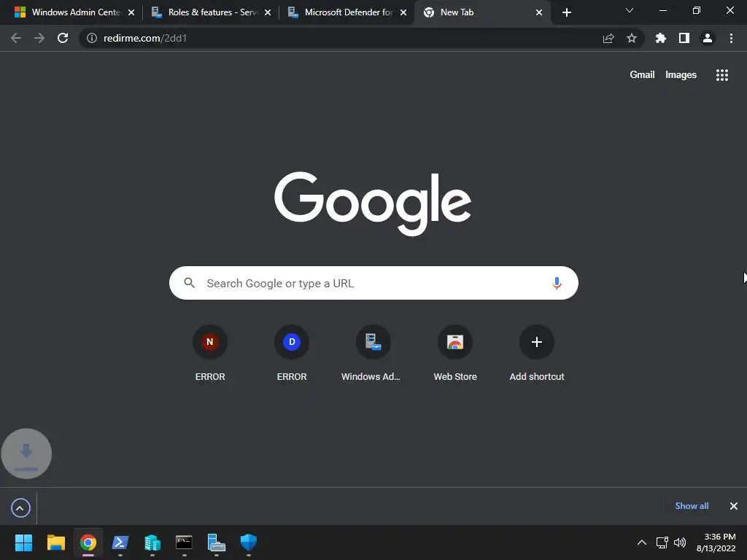Bookmark this tab with the star icon
The image size is (747, 560).
coord(632,38)
